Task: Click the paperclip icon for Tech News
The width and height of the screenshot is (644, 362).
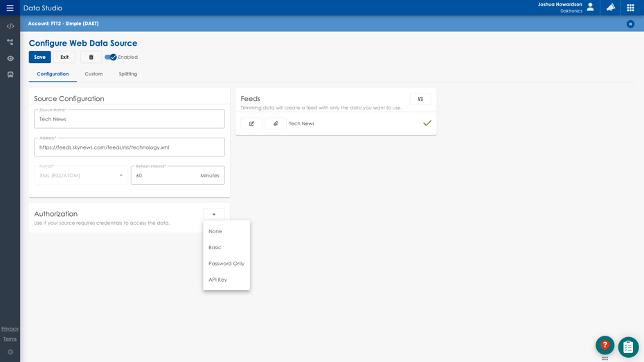Action: tap(276, 124)
